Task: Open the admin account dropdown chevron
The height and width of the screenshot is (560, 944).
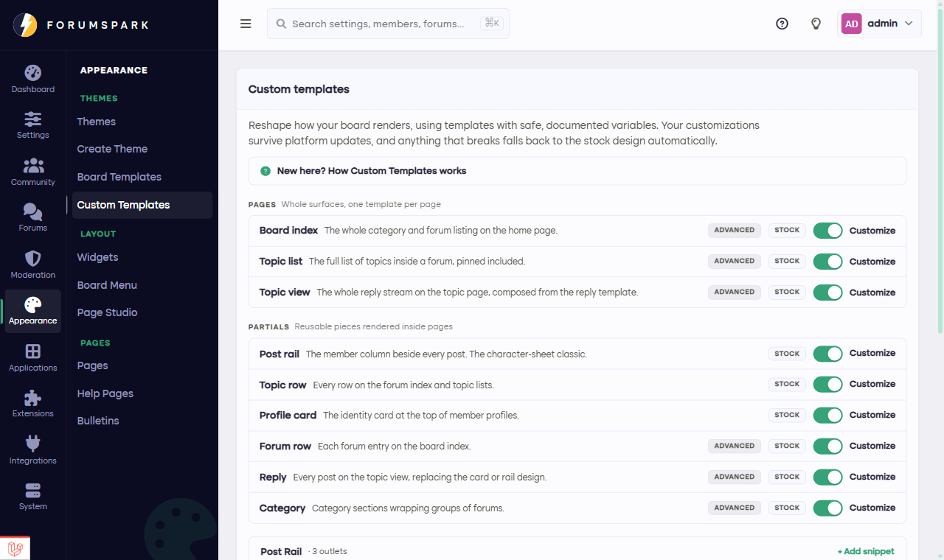Action: (909, 24)
